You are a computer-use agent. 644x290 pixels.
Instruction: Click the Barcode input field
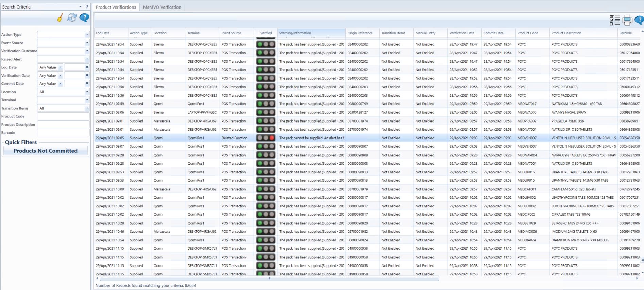pos(63,132)
